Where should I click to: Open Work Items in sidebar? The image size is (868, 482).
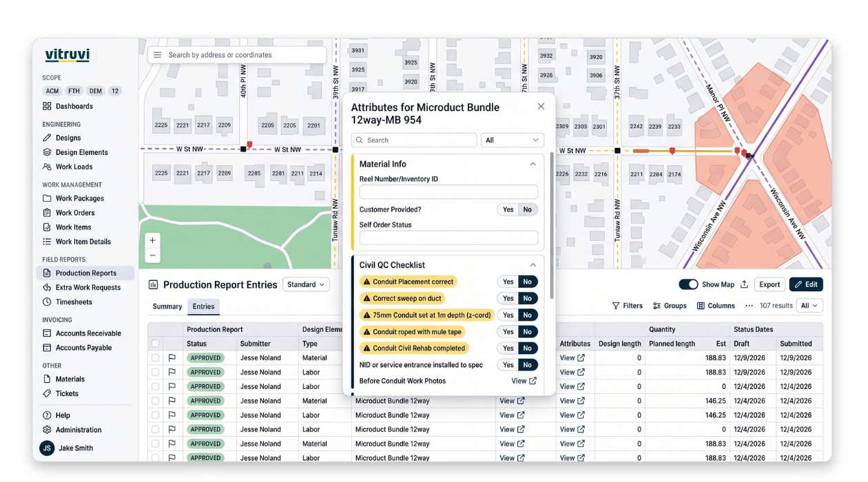(67, 227)
